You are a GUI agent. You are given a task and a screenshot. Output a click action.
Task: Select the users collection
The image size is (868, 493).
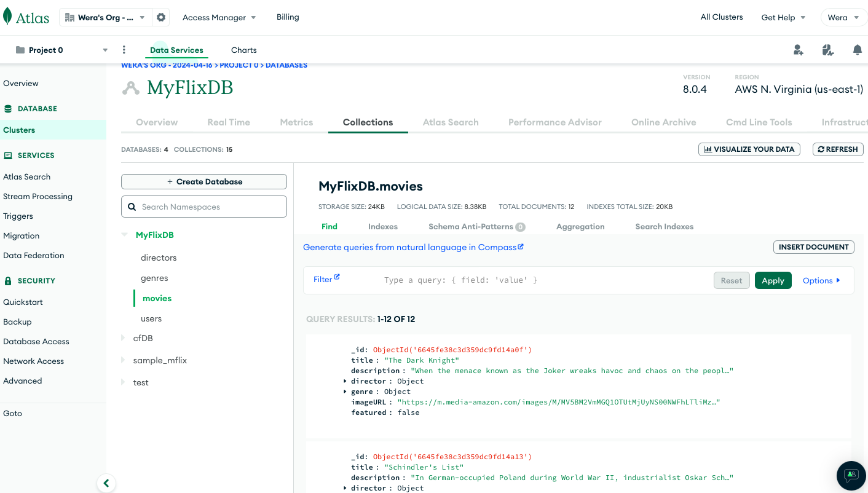click(x=151, y=318)
